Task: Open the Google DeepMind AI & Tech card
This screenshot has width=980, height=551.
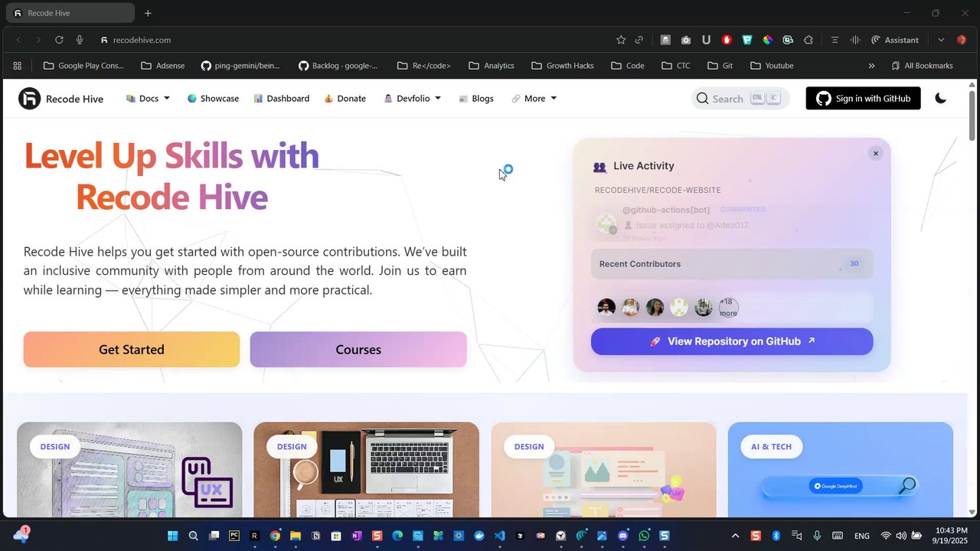Action: point(841,470)
